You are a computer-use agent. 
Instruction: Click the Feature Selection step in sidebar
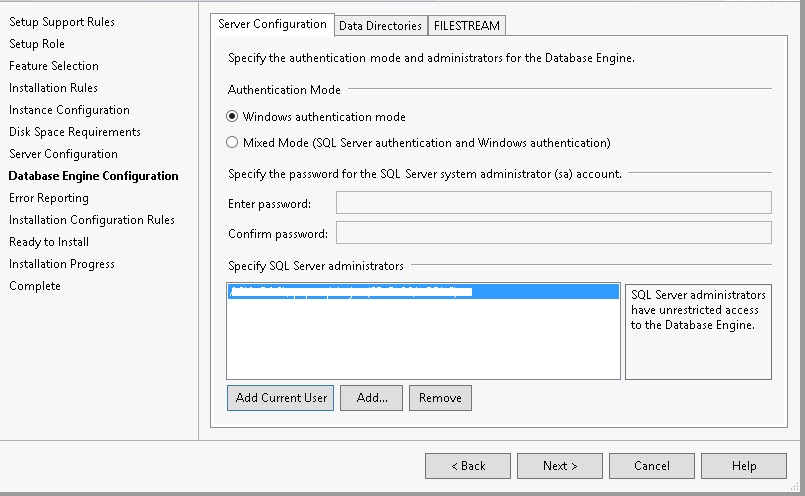coord(54,66)
